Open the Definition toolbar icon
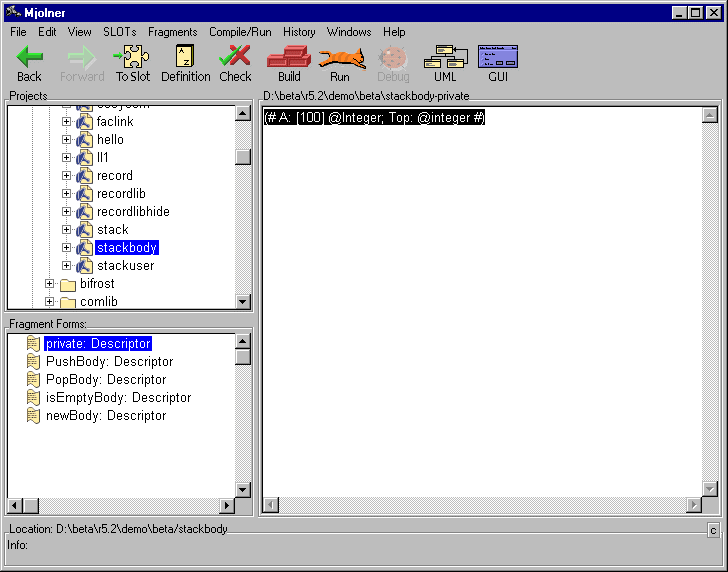Screen dimensions: 728x572 pos(185,59)
